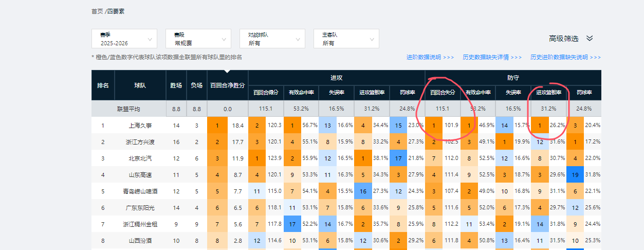Sort by 百回合净胜分 column header
Screen dimensions: 644x250
tap(228, 85)
